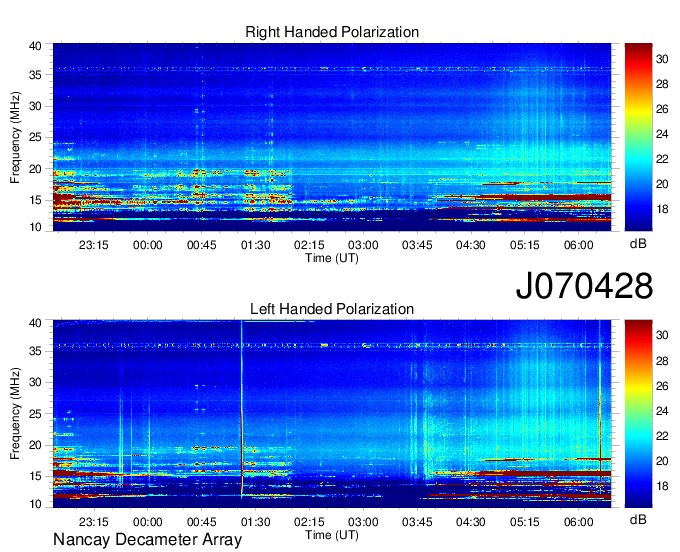Click the "26" dB tick on the bottom colorbar
Viewport: 680px width, 552px height.
(662, 386)
